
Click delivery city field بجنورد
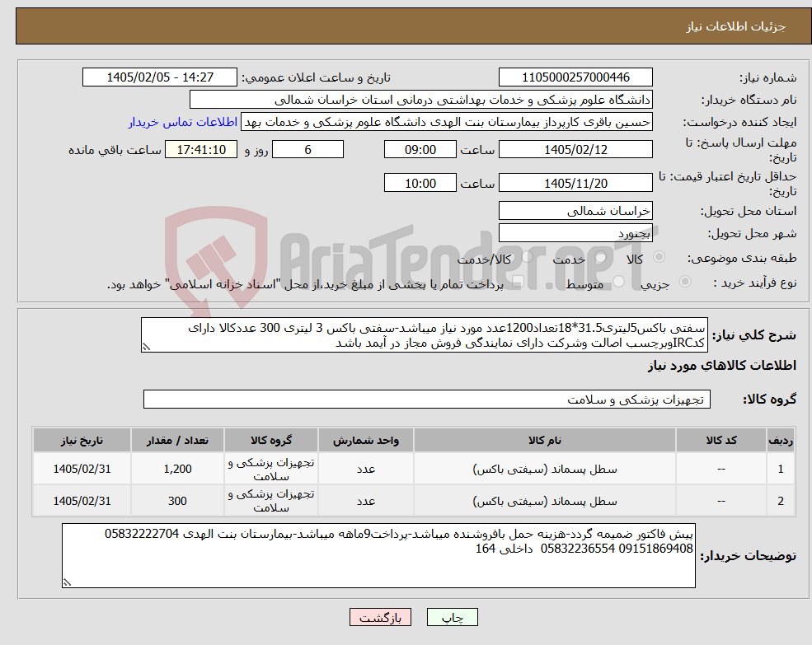pyautogui.click(x=575, y=233)
